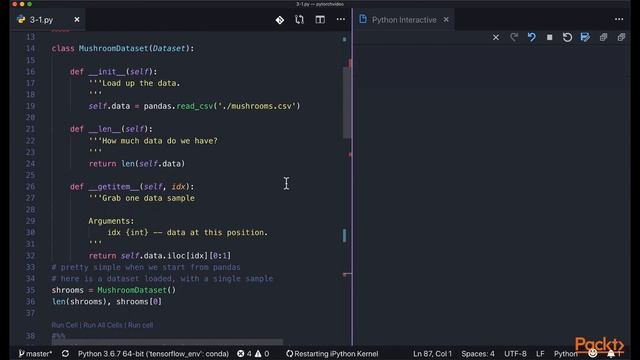Open the Problems panel via the errors and warnings count
This screenshot has width=640, height=360.
[253, 353]
